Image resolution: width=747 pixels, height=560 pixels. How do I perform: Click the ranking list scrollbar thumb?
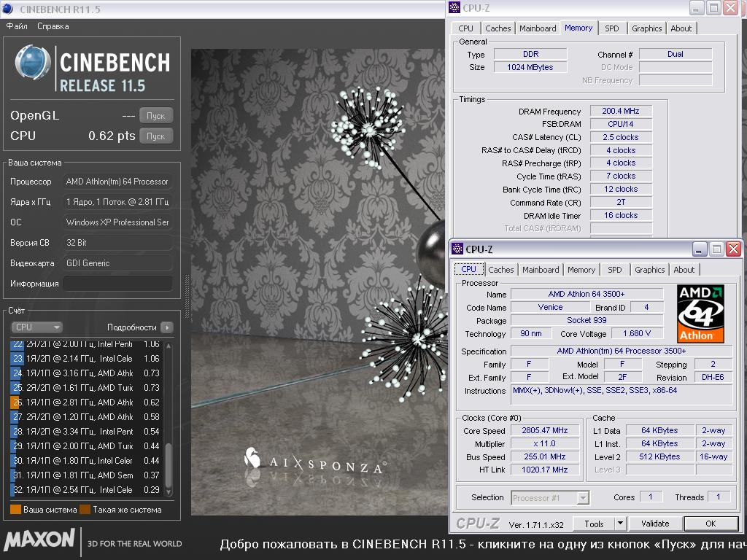(x=169, y=465)
